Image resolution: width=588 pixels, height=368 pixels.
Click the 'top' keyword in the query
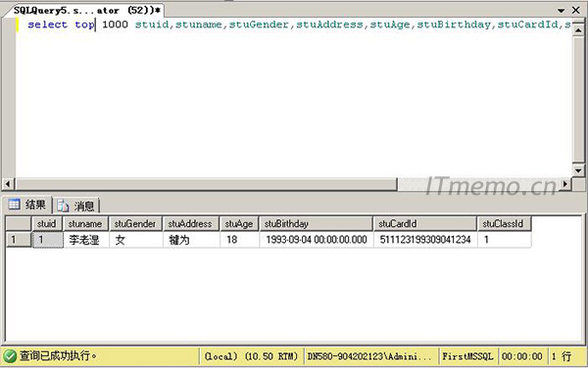point(84,25)
